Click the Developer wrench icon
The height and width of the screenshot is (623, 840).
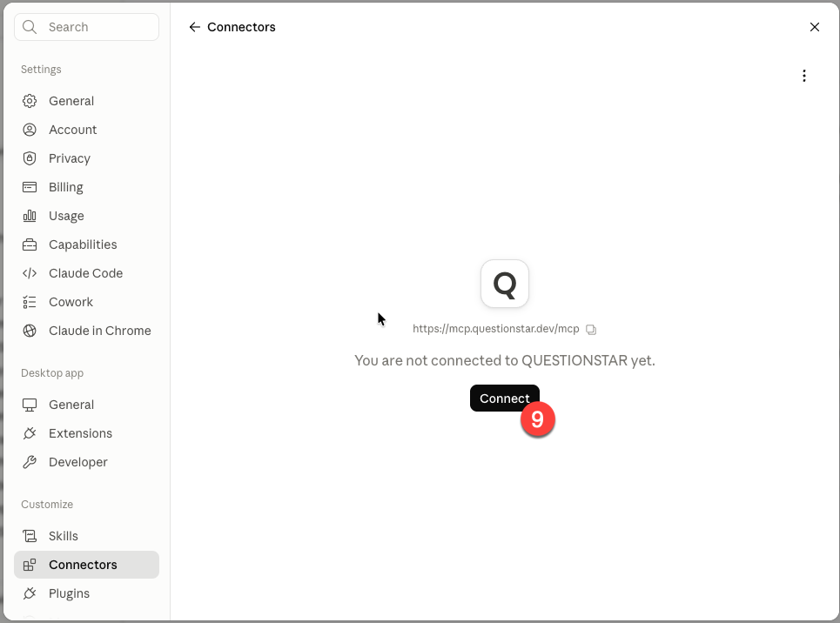(x=30, y=462)
